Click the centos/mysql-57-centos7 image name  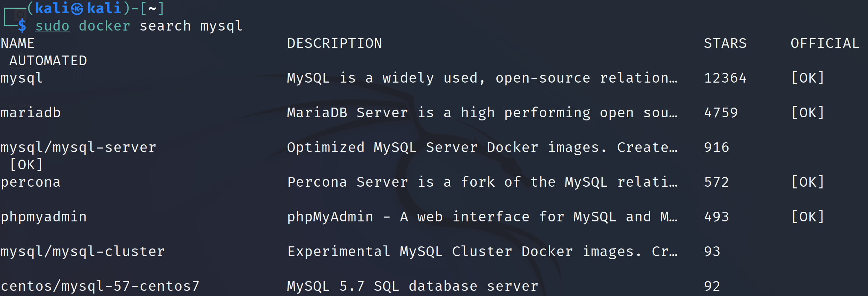pyautogui.click(x=100, y=286)
